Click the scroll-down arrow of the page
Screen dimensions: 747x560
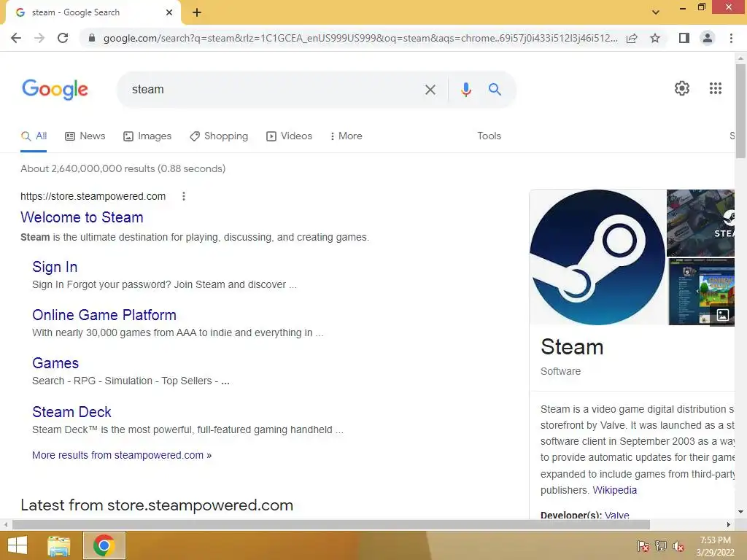click(740, 513)
